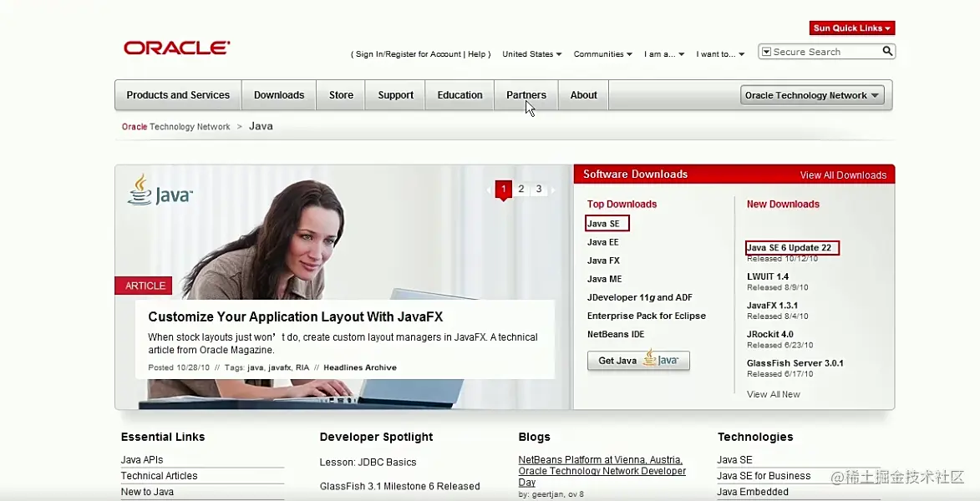Open Customize Your Application Layout article
The width and height of the screenshot is (980, 501).
point(296,316)
